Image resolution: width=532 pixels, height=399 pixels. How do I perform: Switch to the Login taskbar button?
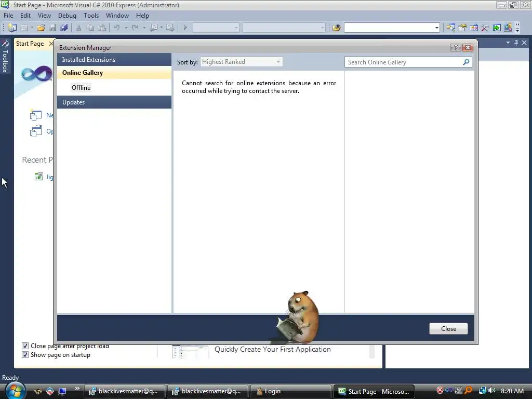click(290, 391)
